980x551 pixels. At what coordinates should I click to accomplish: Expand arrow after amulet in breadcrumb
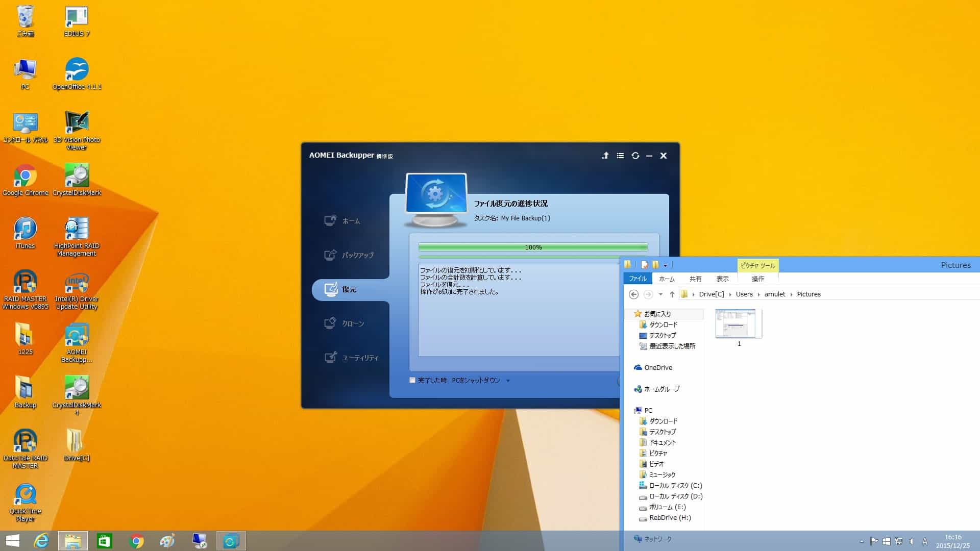(791, 294)
